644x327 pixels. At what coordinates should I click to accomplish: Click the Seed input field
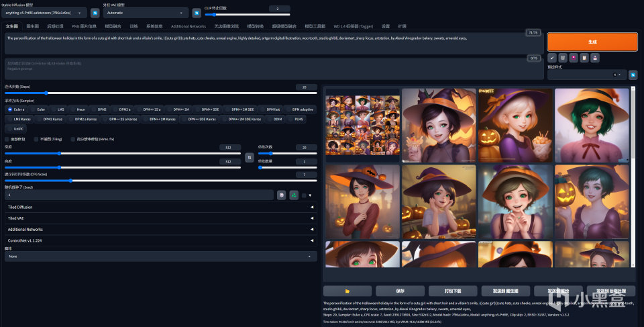tap(140, 195)
